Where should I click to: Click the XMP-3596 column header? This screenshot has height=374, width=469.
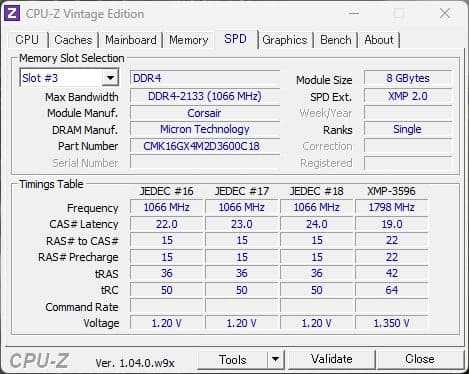(x=391, y=191)
